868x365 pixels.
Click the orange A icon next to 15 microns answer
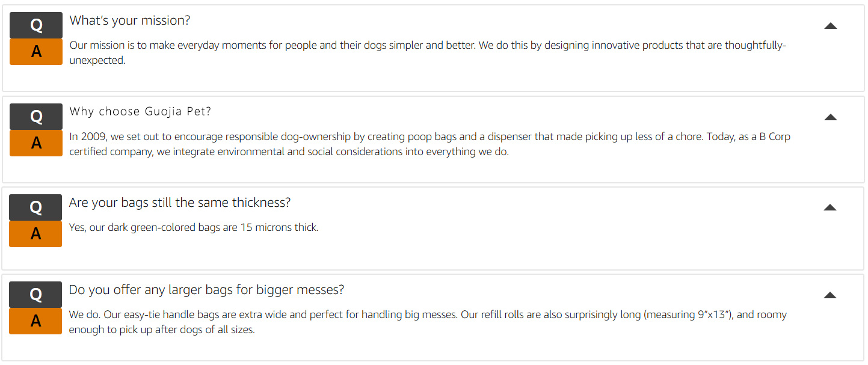click(x=35, y=234)
